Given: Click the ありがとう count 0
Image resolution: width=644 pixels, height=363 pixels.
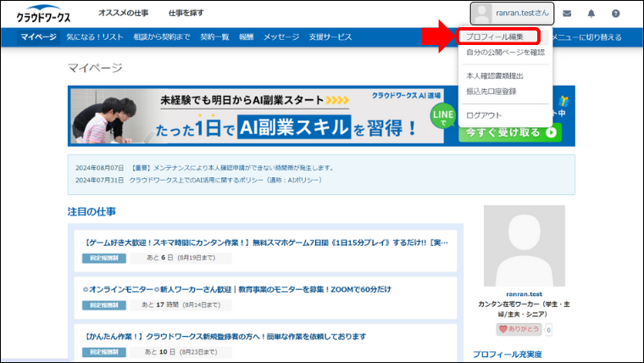Looking at the screenshot, I should click(x=549, y=330).
